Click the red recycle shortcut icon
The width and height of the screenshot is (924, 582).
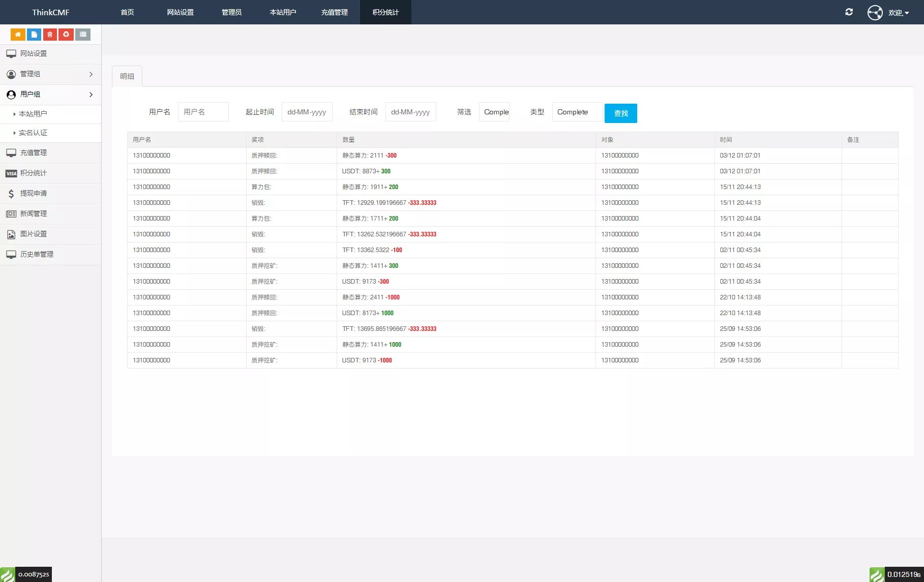tap(66, 35)
